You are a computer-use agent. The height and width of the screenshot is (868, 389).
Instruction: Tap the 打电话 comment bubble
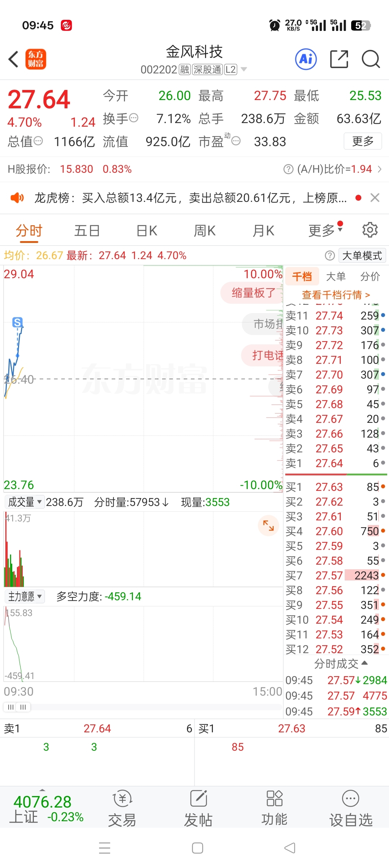[262, 355]
